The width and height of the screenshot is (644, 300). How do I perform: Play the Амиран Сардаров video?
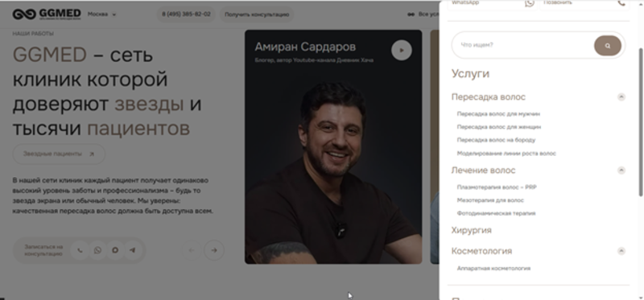coord(401,51)
